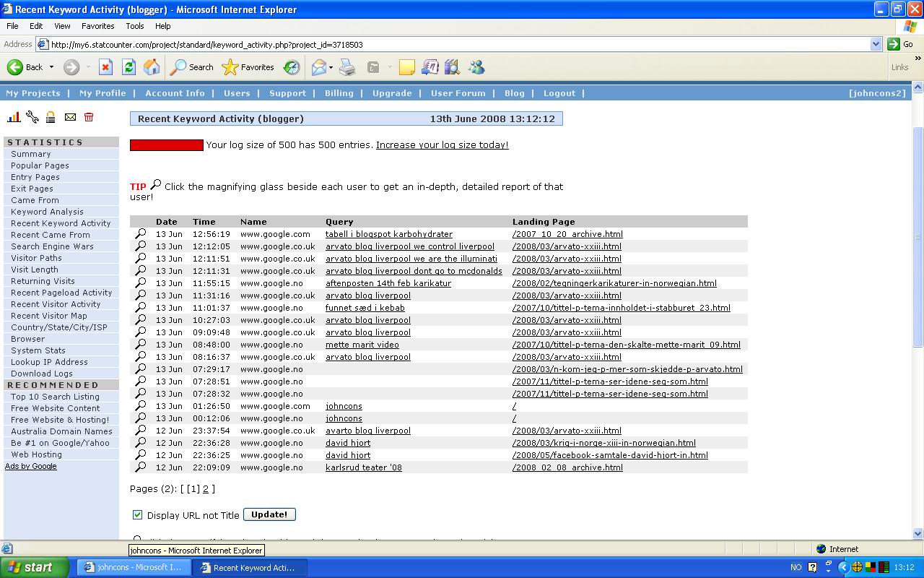
Task: Open magnifying glass for the 01:26:50 visitor
Action: pos(141,405)
